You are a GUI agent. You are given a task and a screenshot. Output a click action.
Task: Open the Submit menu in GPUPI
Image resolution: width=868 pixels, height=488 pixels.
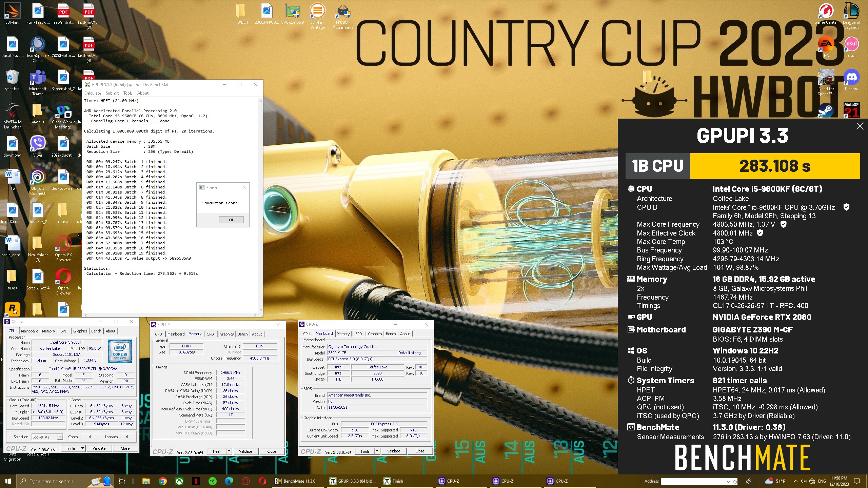[112, 93]
